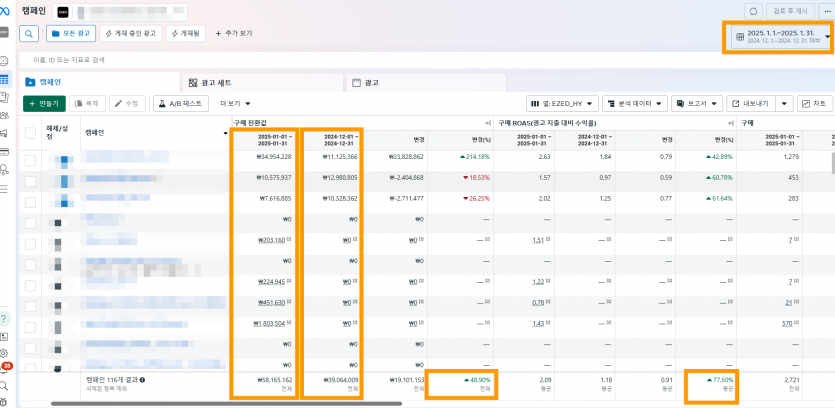Open the all tools hamburger menu icon

click(x=4, y=189)
